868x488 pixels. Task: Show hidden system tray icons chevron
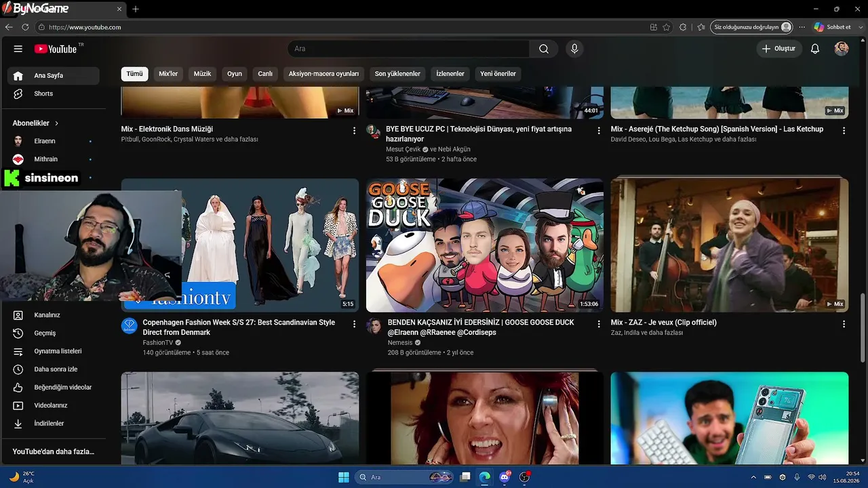pos(753,477)
